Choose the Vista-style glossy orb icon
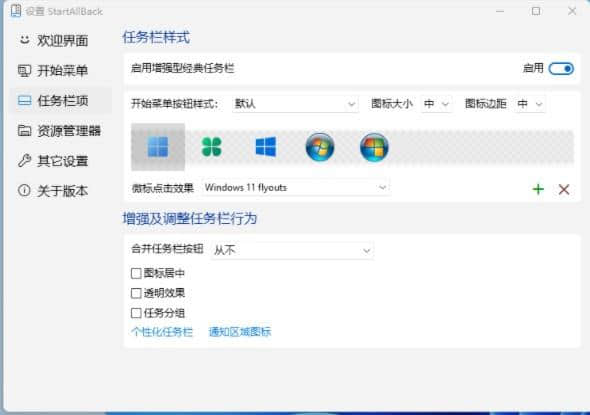 [x=374, y=147]
